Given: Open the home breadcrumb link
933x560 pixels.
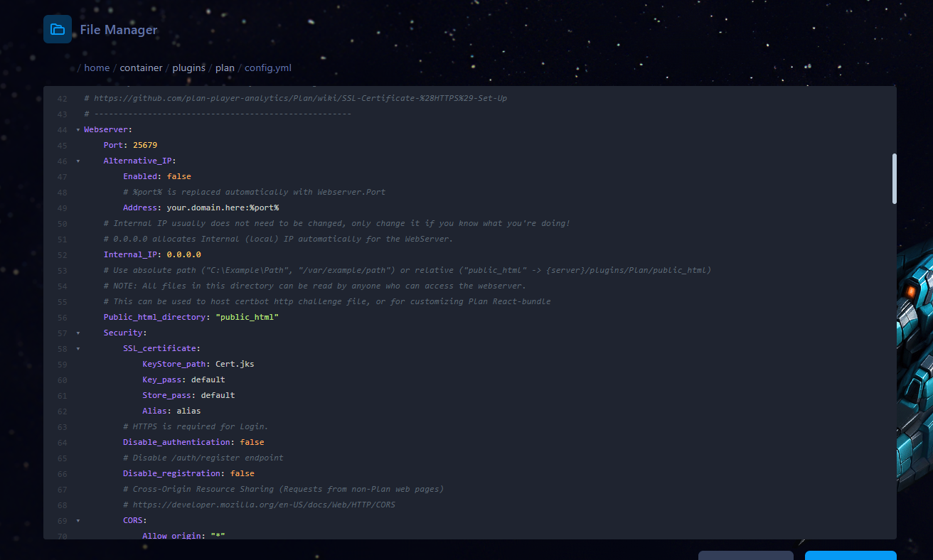Looking at the screenshot, I should tap(97, 68).
